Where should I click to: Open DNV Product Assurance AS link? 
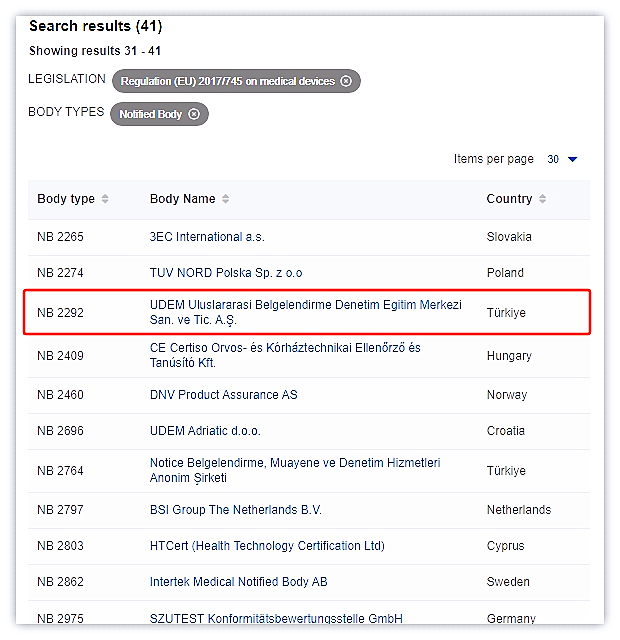[224, 395]
